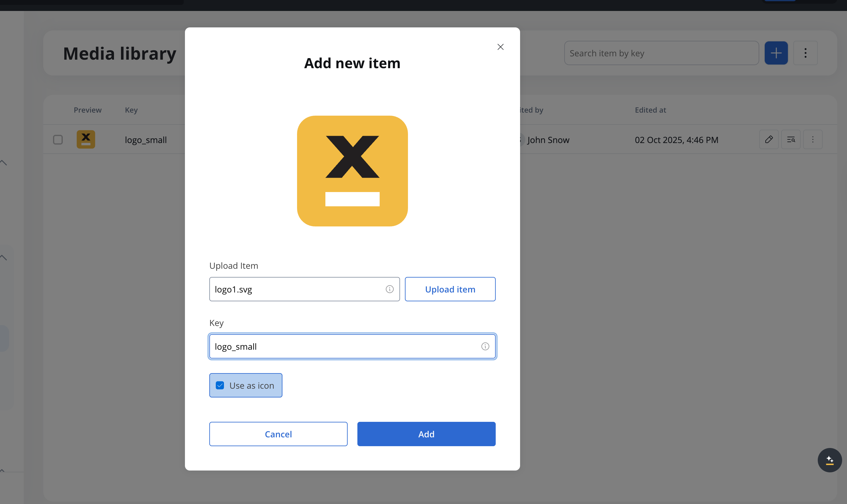The width and height of the screenshot is (847, 504).
Task: Click the Search item by key field
Action: pyautogui.click(x=661, y=53)
